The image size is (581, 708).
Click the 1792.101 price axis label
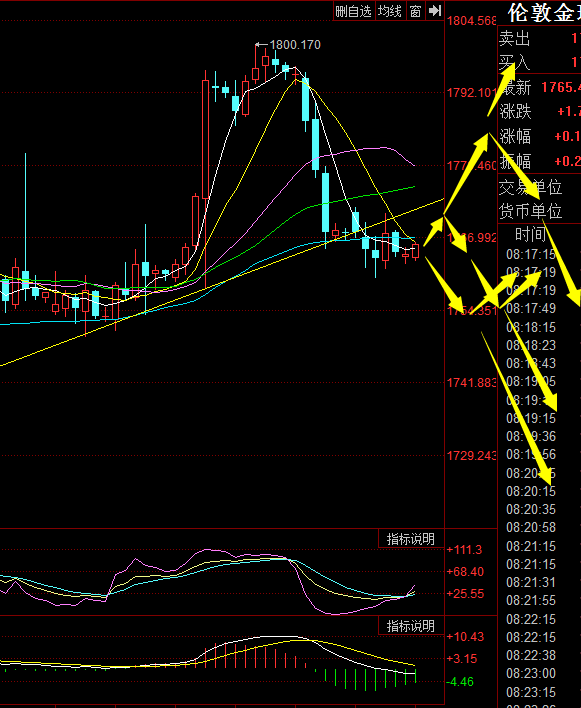pos(471,93)
